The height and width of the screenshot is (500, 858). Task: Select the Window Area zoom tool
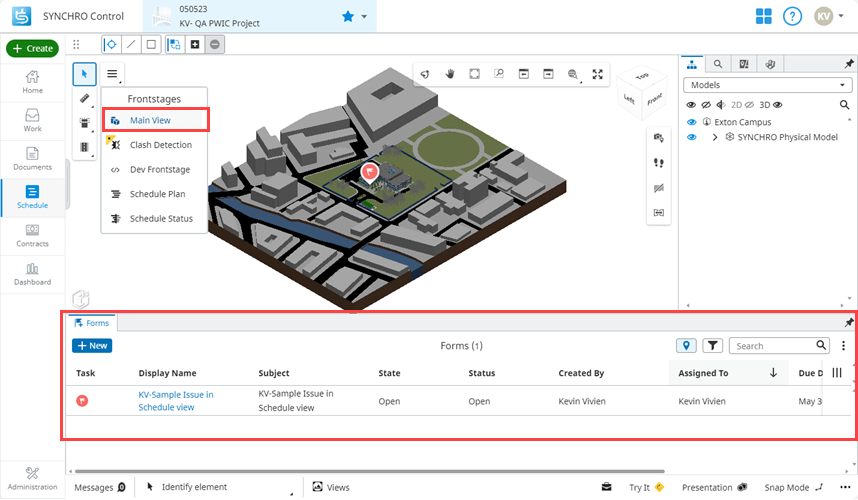pyautogui.click(x=499, y=74)
